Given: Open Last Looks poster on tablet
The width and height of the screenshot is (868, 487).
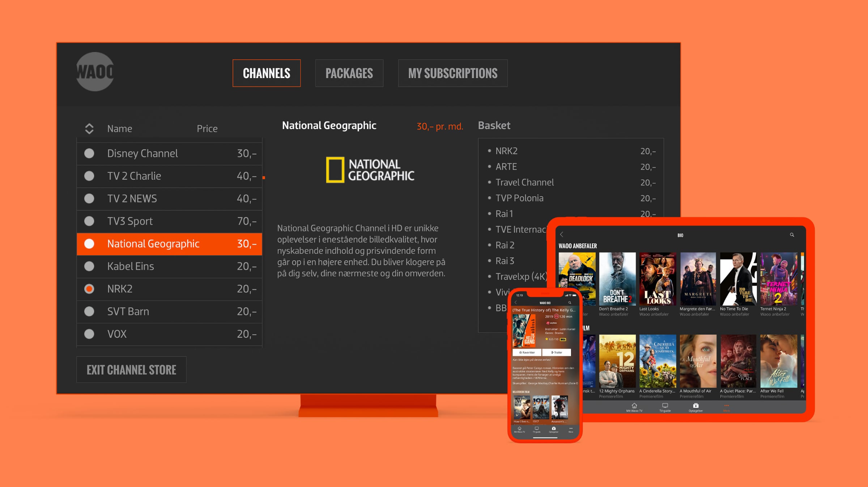Looking at the screenshot, I should (658, 279).
